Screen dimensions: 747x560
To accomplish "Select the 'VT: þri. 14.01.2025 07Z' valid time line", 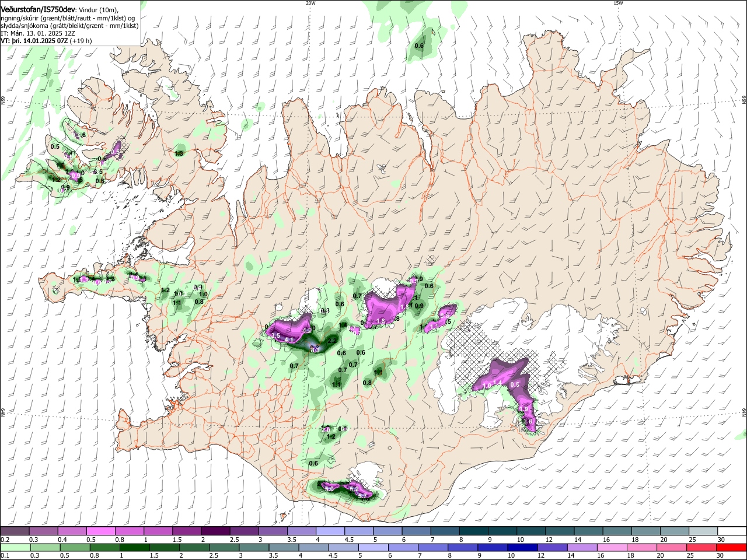I will 34,41.
